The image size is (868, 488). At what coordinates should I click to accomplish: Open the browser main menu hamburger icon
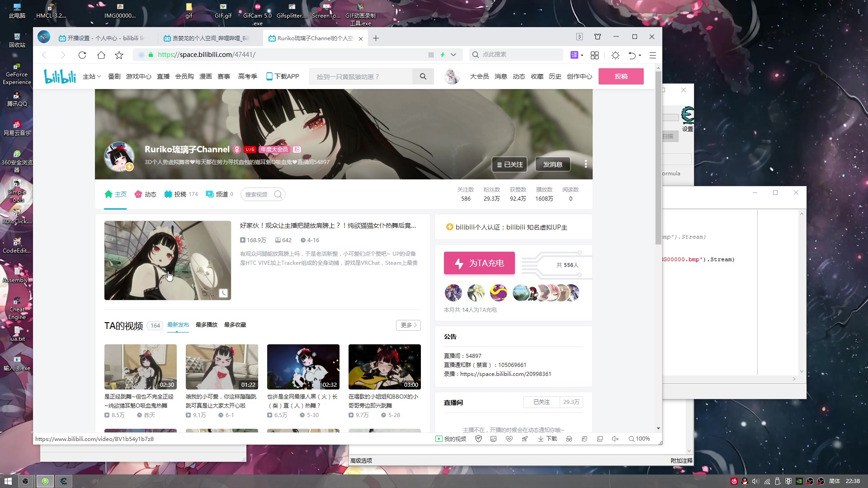pos(653,55)
